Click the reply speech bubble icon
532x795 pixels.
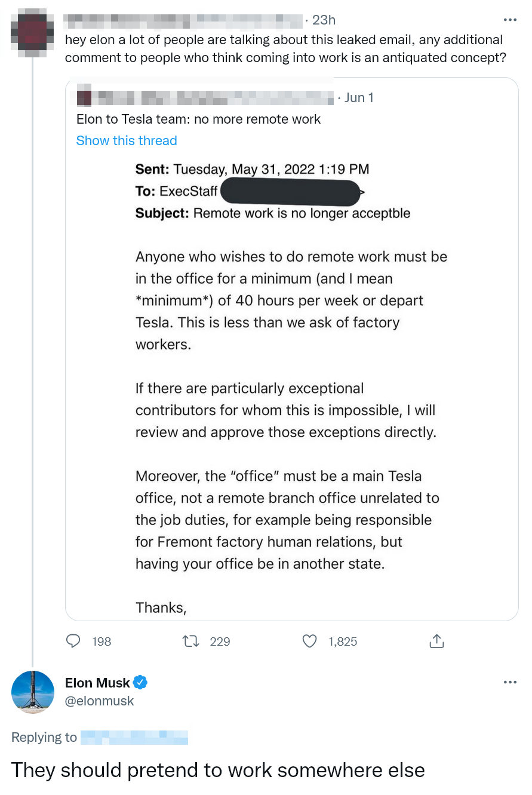[x=73, y=641]
